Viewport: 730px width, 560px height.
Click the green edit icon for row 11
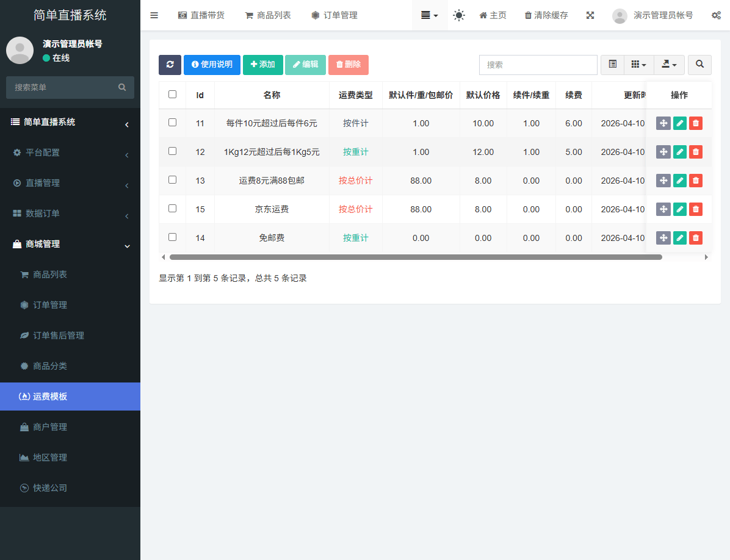680,123
